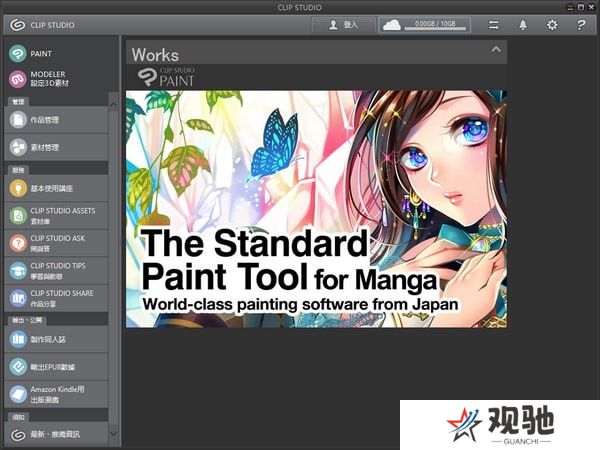
Task: Click sidebar scrollbar up arrow
Action: coord(113,103)
